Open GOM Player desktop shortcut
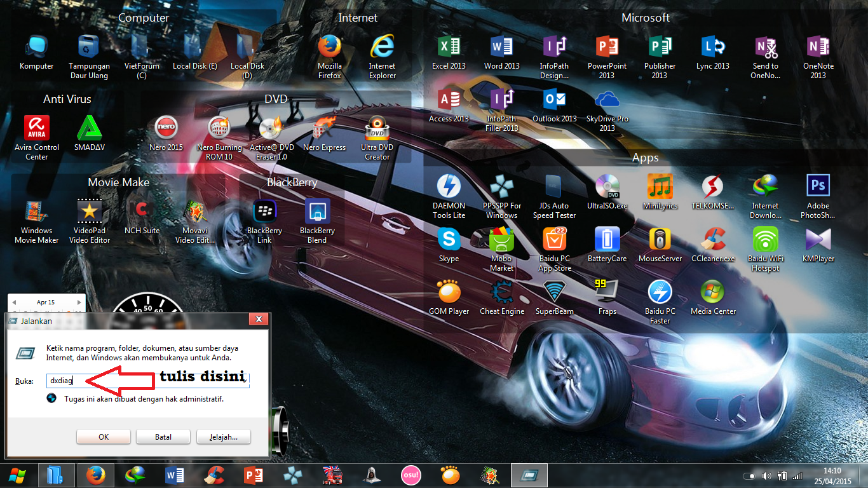This screenshot has width=868, height=488. 449,297
